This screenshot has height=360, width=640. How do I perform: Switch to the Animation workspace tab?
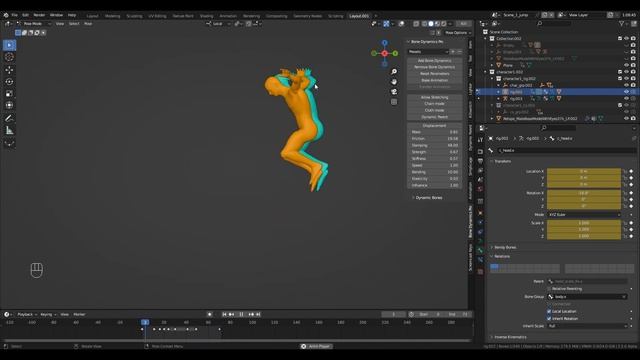[x=228, y=16]
